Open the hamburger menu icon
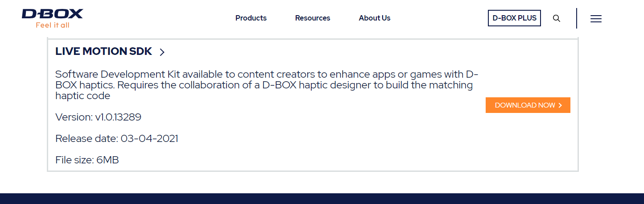644x204 pixels. tap(596, 18)
